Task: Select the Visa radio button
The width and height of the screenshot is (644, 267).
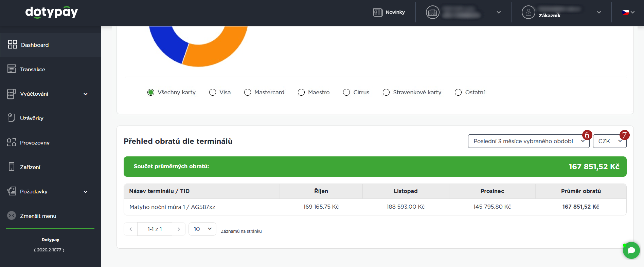Action: tap(213, 92)
